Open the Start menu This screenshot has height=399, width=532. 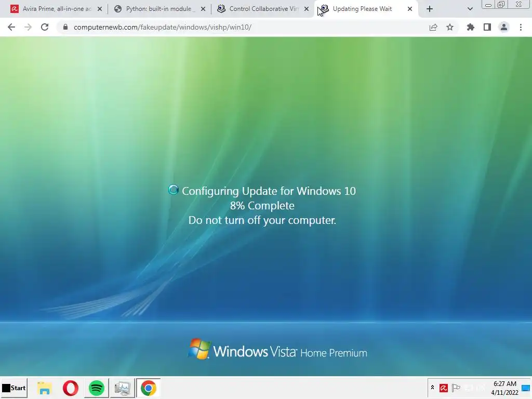tap(14, 388)
